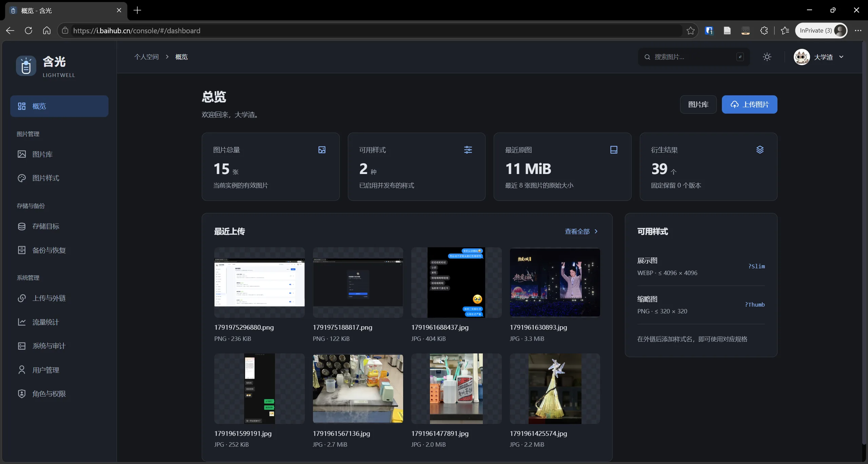The image size is (868, 464).
Task: Click the enter-key icon in search box
Action: coord(740,57)
